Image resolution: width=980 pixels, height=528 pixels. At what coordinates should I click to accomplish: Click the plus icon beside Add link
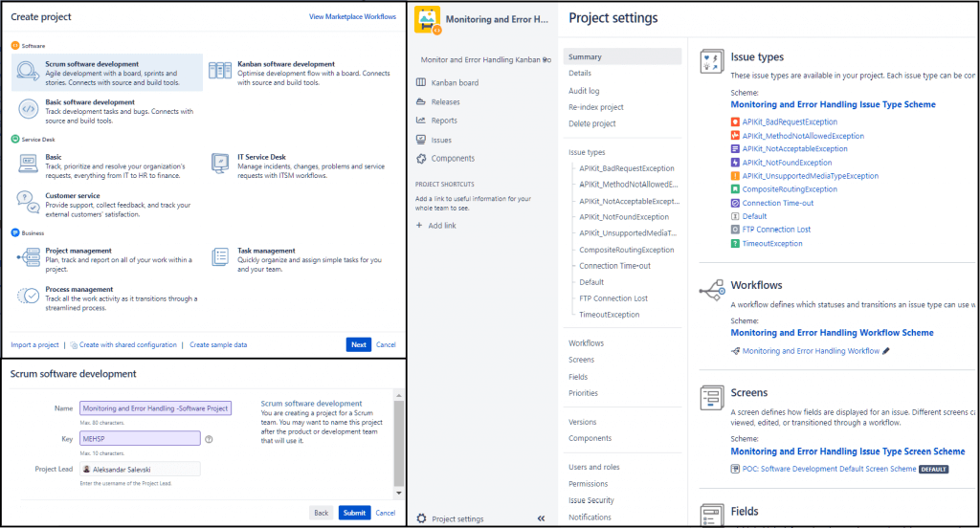pos(419,225)
